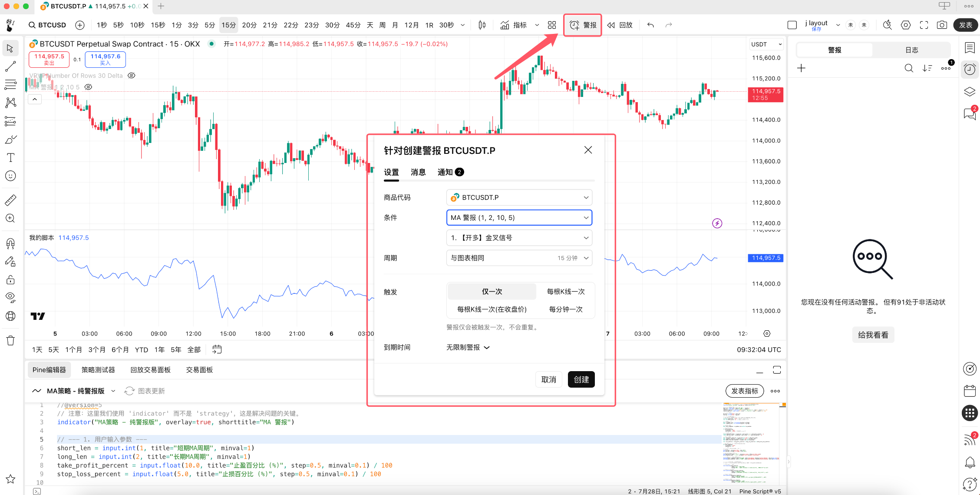
Task: Take a chart snapshot with camera icon
Action: coord(942,25)
